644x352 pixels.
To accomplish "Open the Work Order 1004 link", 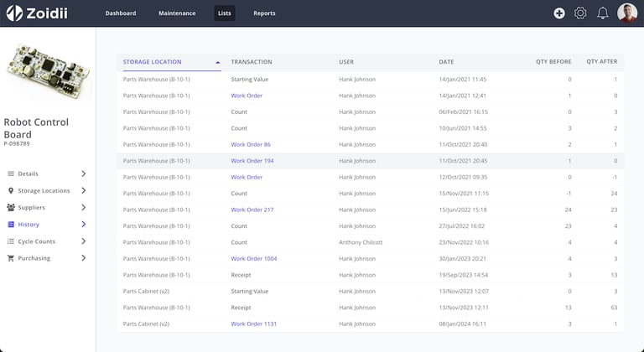I will click(254, 258).
